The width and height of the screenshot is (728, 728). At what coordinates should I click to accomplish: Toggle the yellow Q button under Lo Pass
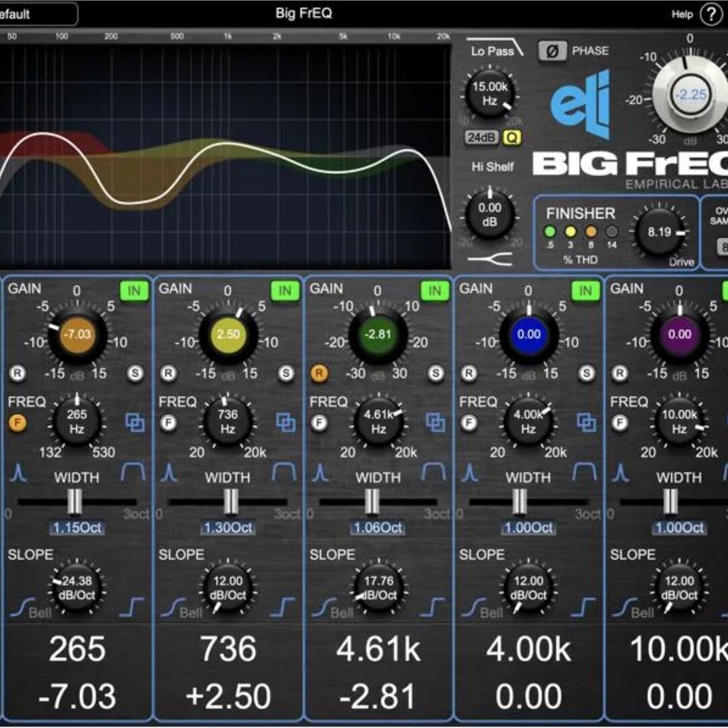(x=512, y=138)
